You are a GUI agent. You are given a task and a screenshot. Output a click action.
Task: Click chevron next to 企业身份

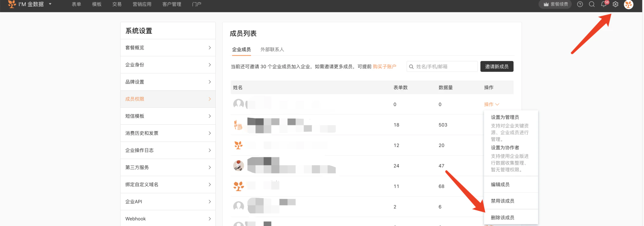click(210, 65)
